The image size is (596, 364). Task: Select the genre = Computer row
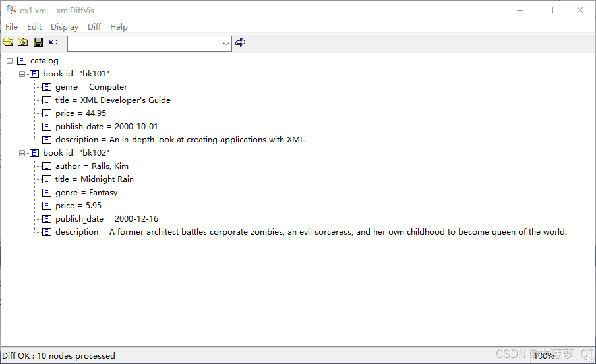91,87
